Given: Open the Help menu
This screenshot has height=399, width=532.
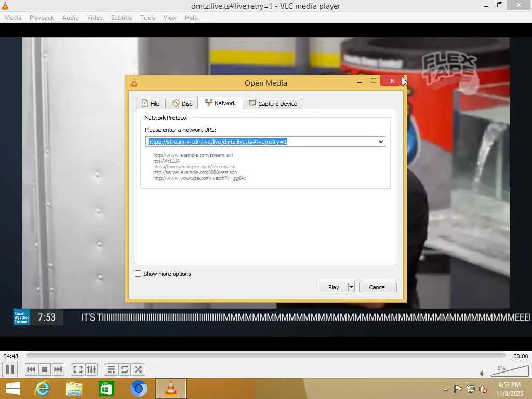Looking at the screenshot, I should tap(191, 17).
